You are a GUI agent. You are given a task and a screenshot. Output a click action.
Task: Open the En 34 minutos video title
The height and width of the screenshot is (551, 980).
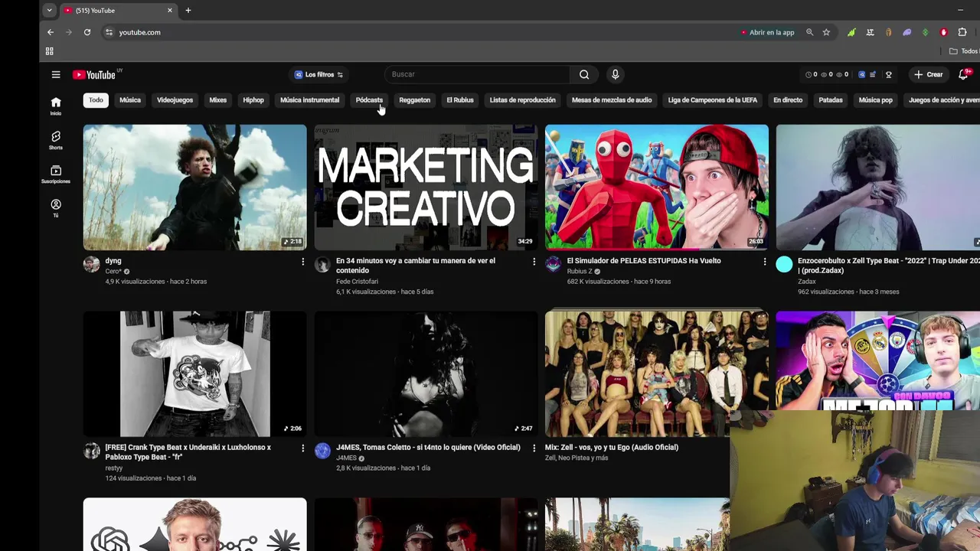pos(416,266)
